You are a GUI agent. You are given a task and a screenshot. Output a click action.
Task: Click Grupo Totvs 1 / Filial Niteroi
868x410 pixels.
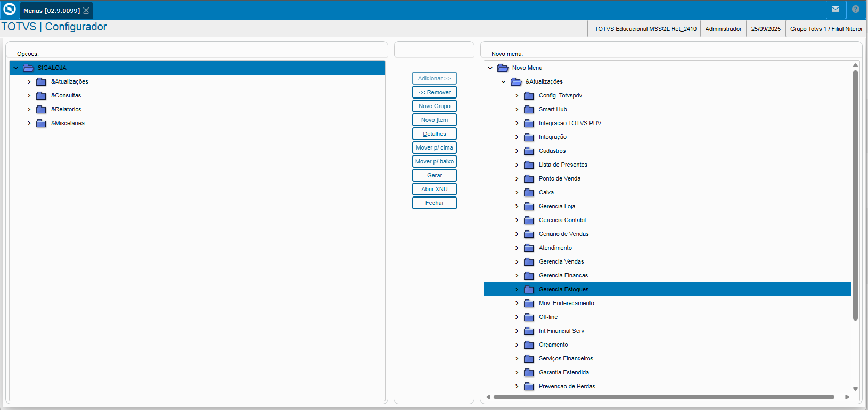pos(826,29)
